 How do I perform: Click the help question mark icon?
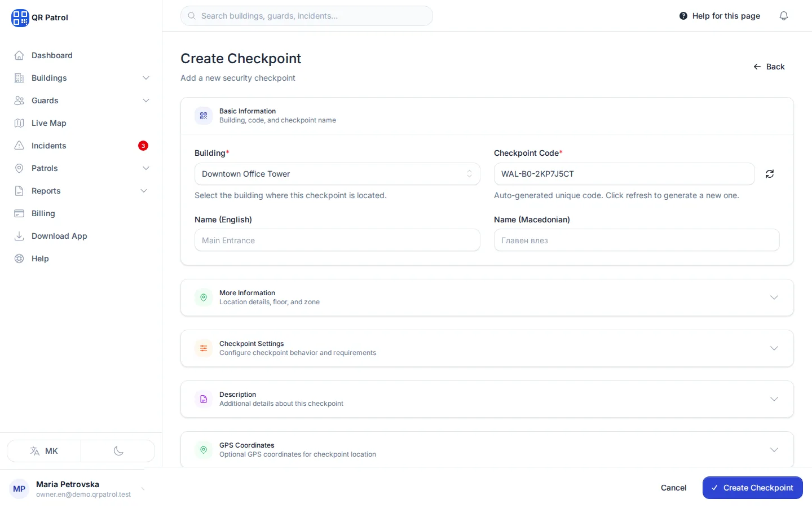683,16
